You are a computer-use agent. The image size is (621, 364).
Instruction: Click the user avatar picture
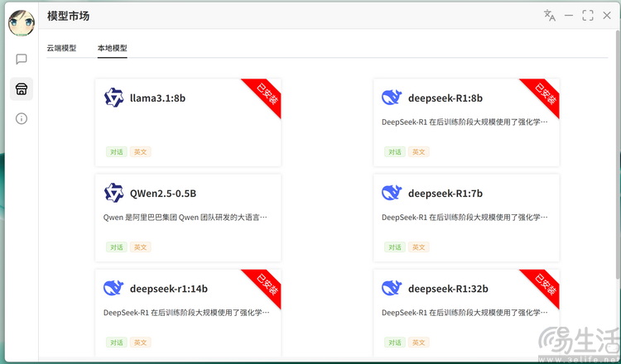point(22,23)
